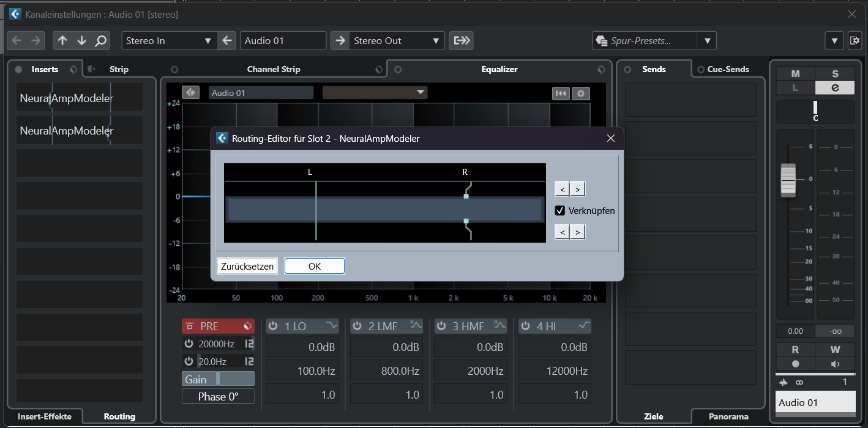Change the 20000Hz high-cut slope icon
This screenshot has height=428, width=868.
[249, 344]
